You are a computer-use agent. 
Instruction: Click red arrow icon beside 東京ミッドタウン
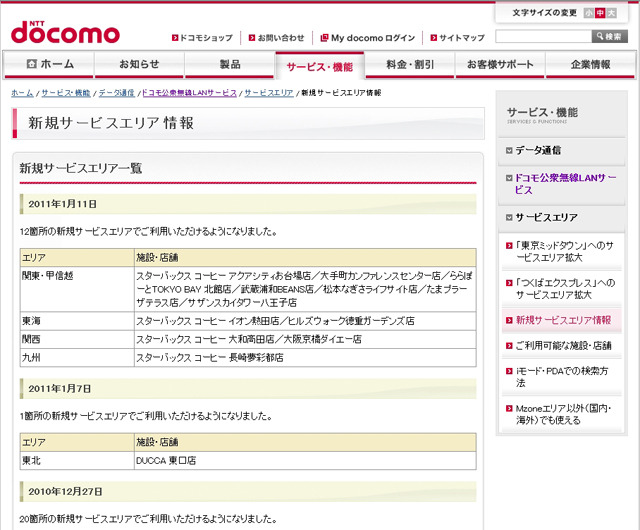pos(509,246)
